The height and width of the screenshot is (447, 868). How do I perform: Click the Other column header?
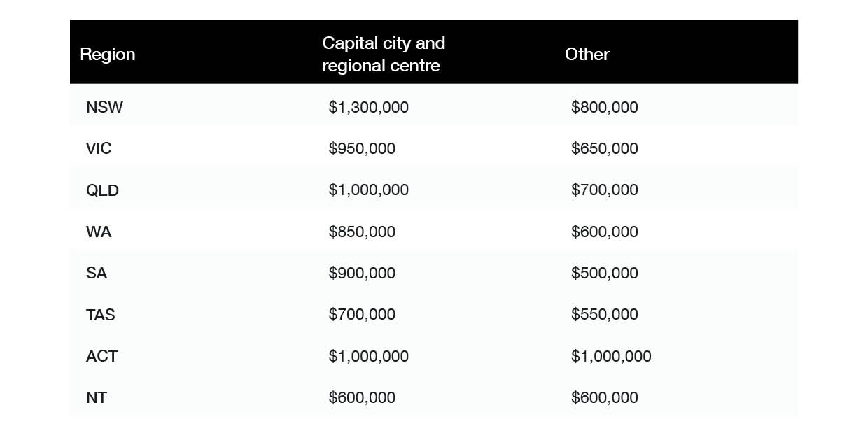[x=587, y=55]
